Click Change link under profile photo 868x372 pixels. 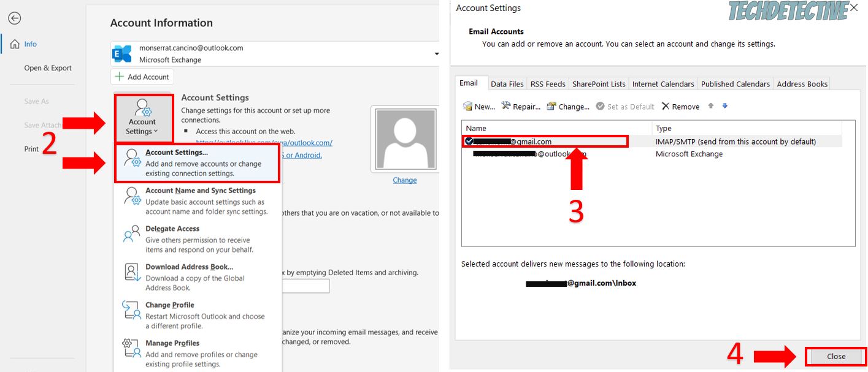(x=404, y=180)
